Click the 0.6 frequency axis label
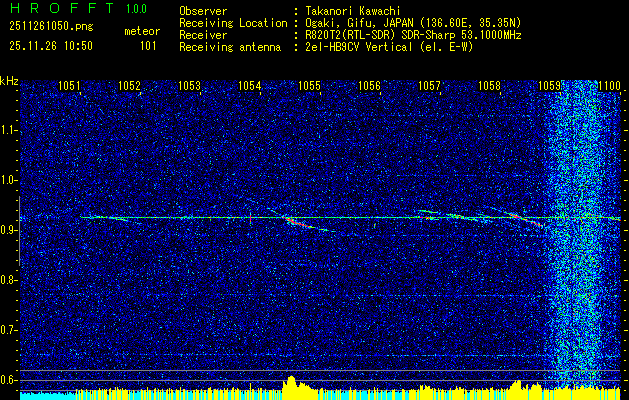The image size is (629, 400). tap(9, 380)
